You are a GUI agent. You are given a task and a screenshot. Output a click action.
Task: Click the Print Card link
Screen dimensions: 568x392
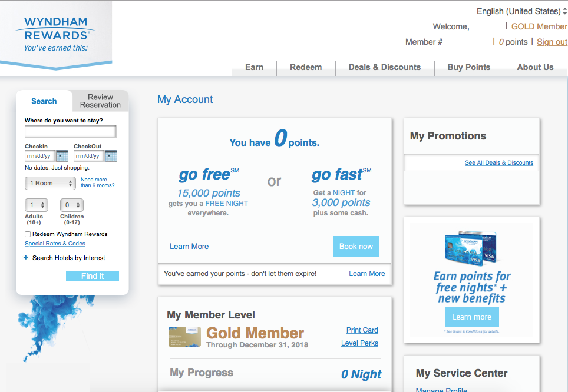point(362,330)
